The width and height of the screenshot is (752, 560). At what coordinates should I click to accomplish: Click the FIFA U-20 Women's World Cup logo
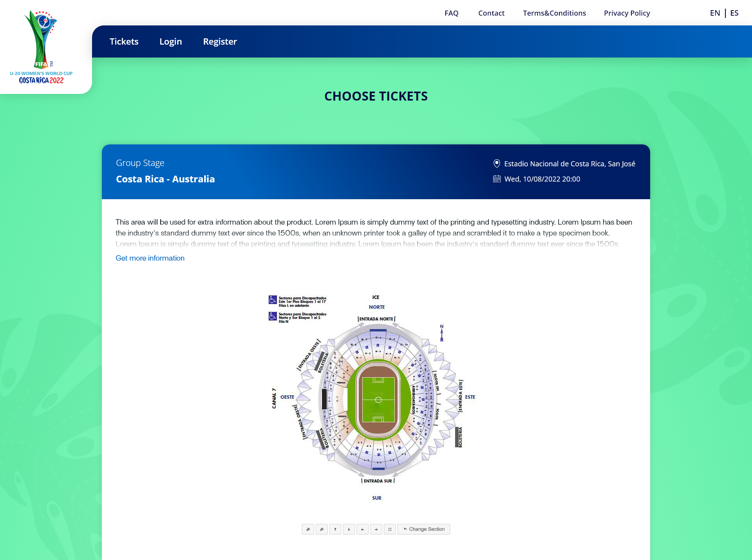pyautogui.click(x=41, y=45)
